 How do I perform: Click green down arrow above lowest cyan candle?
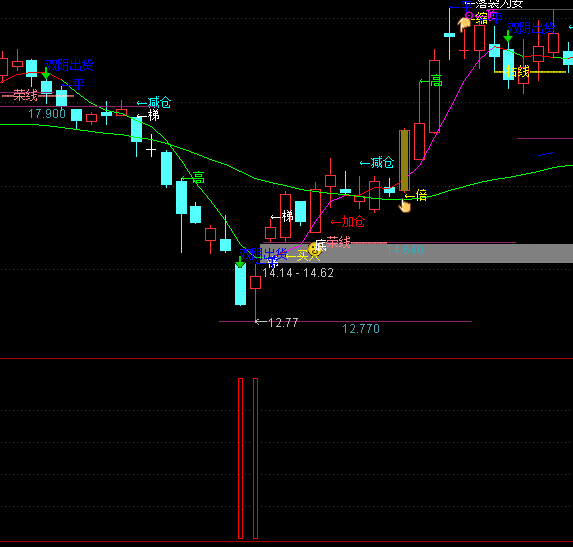pyautogui.click(x=240, y=262)
